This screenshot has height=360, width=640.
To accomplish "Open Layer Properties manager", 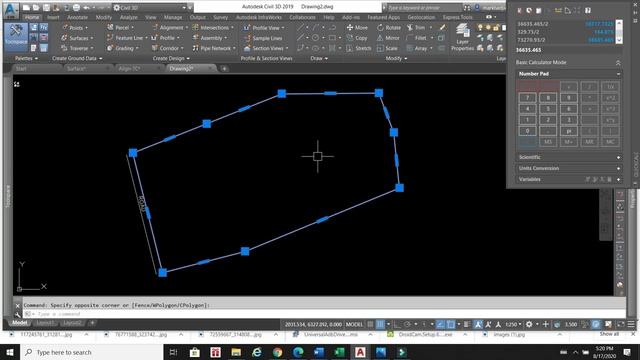I will click(462, 37).
